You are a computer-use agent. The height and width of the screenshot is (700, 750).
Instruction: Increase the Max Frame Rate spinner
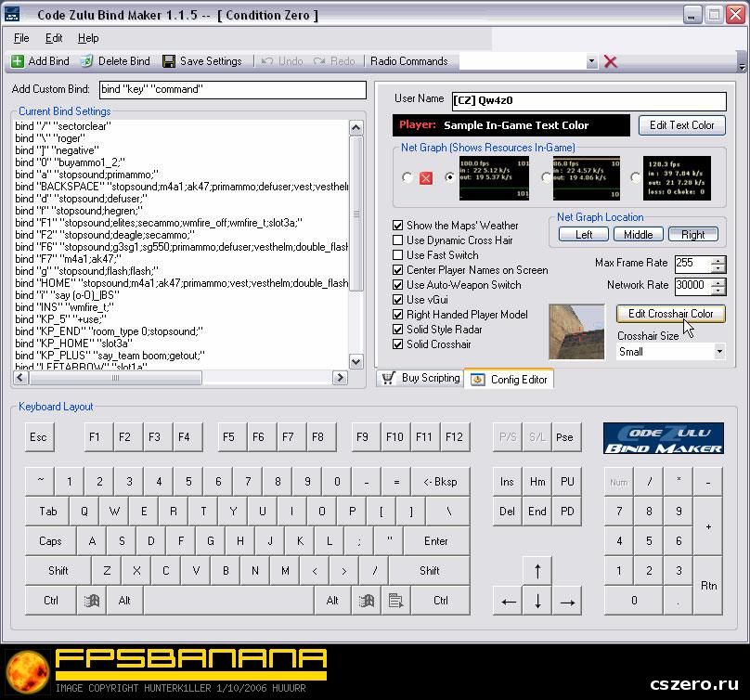[718, 259]
